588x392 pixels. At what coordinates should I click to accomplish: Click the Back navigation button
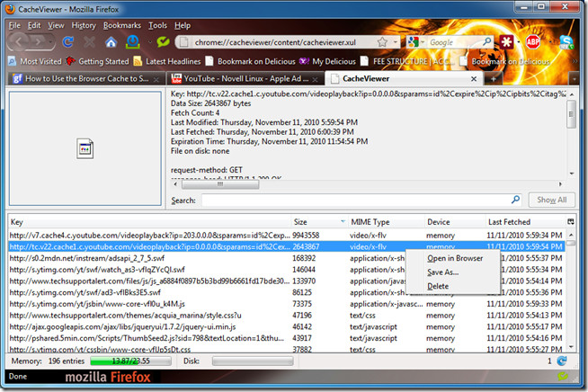19,41
